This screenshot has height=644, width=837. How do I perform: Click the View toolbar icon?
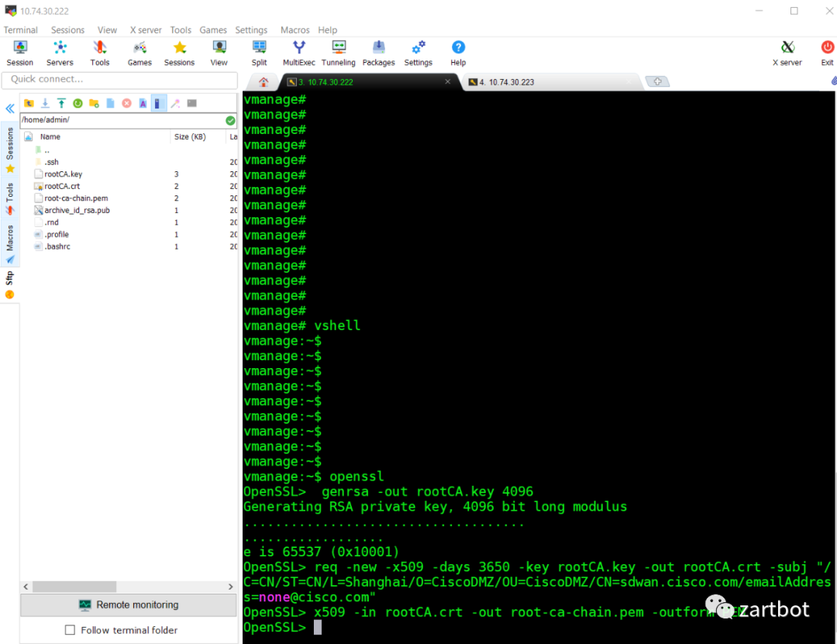click(x=219, y=53)
